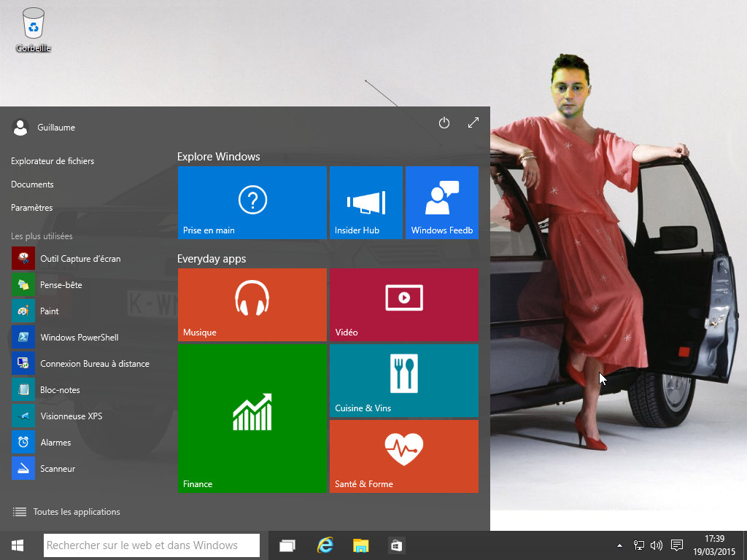Launch Windows PowerShell from the list
The width and height of the screenshot is (747, 560).
coord(79,338)
